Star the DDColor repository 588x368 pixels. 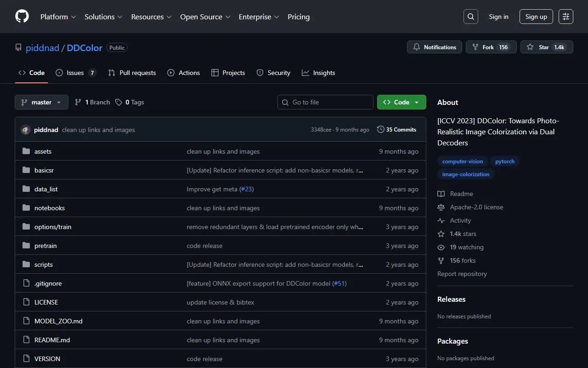pos(546,47)
